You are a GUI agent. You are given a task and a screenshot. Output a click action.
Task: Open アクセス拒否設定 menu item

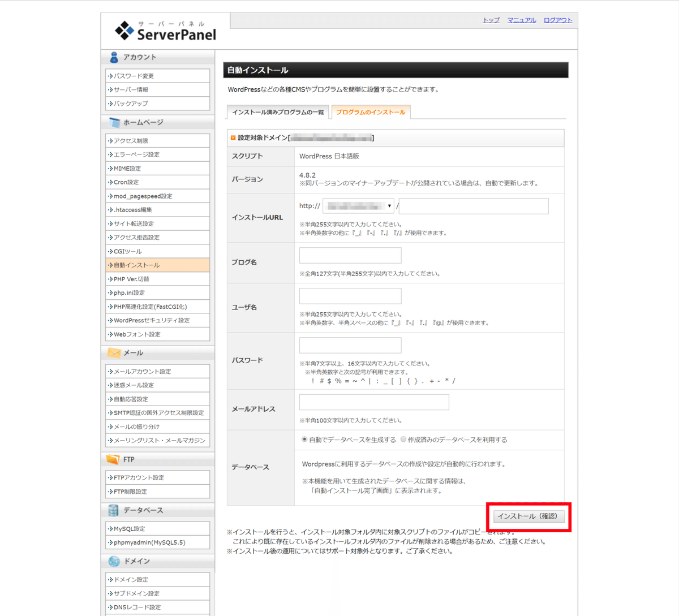tap(157, 238)
